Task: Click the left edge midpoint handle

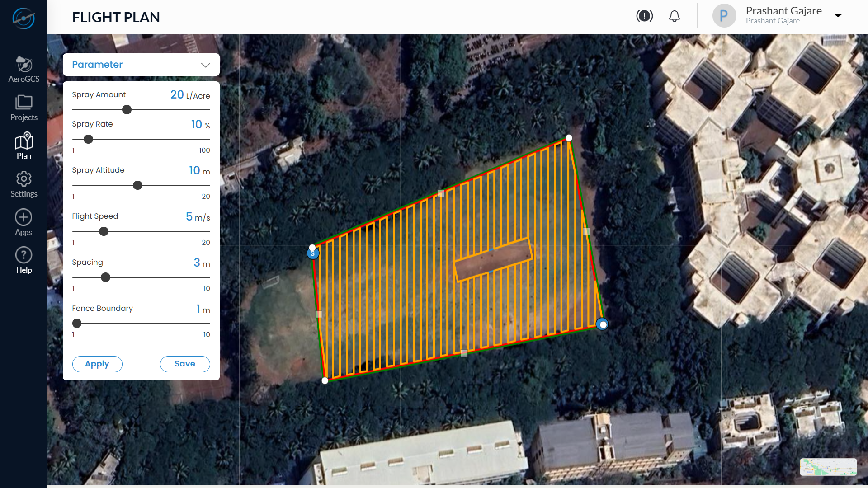Action: [x=319, y=314]
